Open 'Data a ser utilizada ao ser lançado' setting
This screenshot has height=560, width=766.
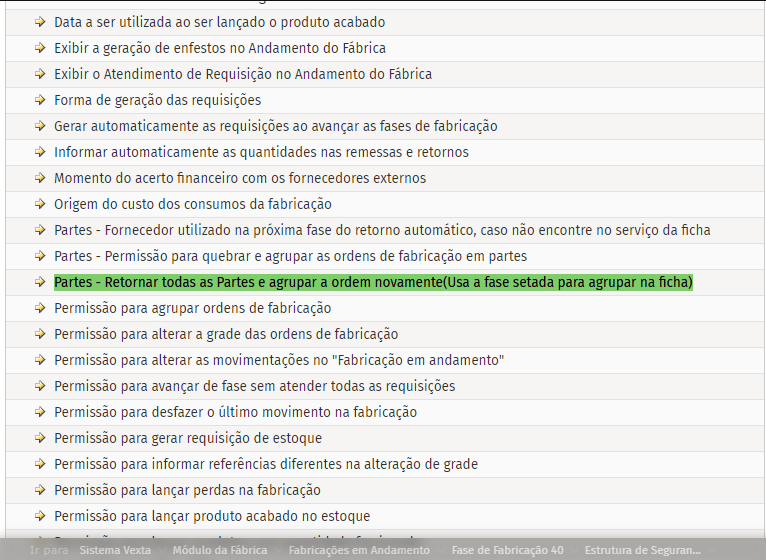coord(219,22)
